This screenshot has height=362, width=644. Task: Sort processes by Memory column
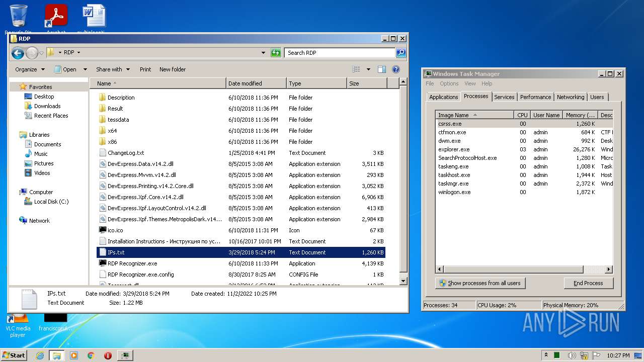(x=581, y=115)
